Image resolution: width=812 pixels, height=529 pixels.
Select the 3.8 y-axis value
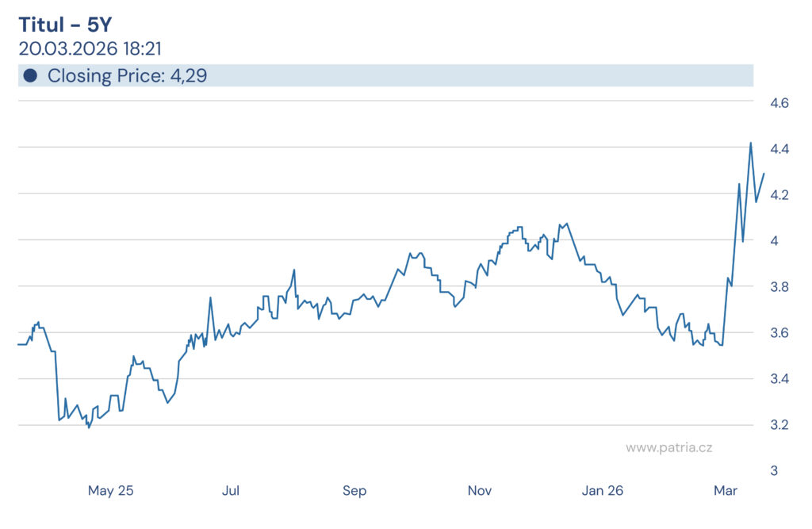779,287
